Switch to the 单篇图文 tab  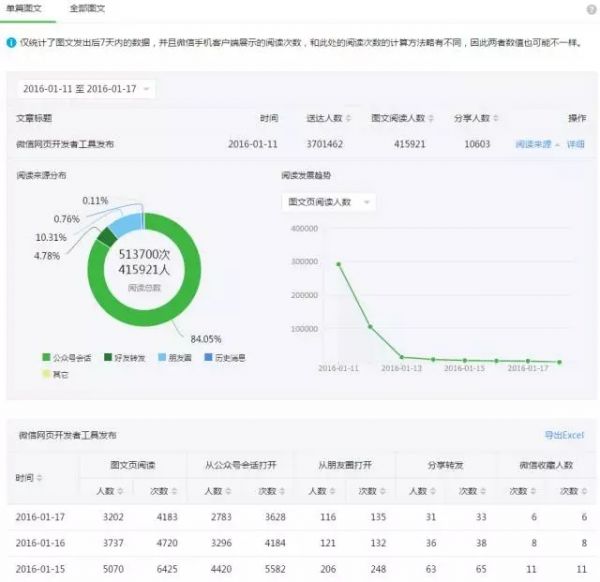click(24, 8)
